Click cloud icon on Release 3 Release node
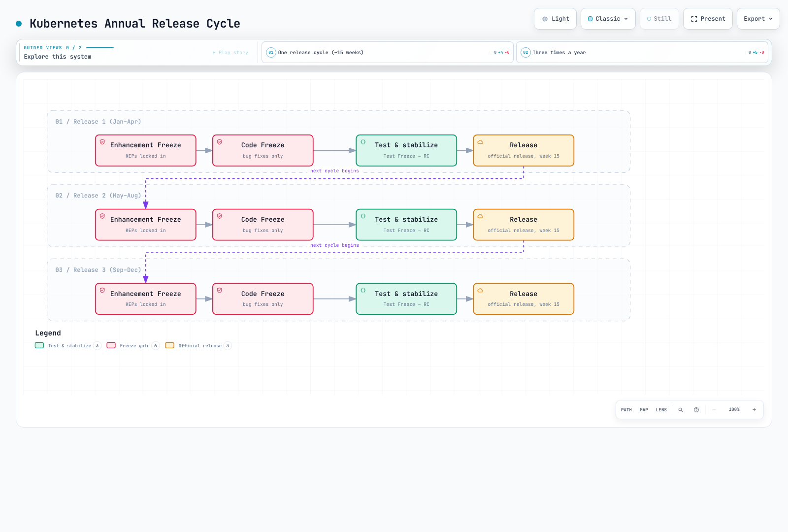Viewport: 788px width, 532px height. click(x=480, y=291)
